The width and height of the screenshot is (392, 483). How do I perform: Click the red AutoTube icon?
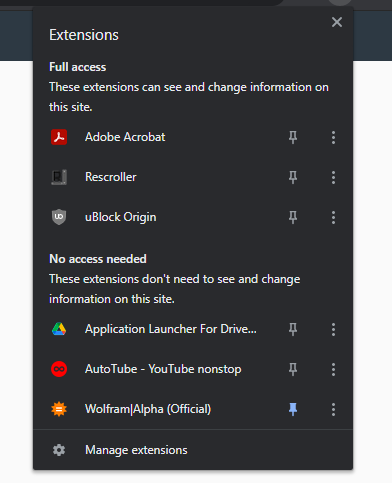tap(59, 369)
